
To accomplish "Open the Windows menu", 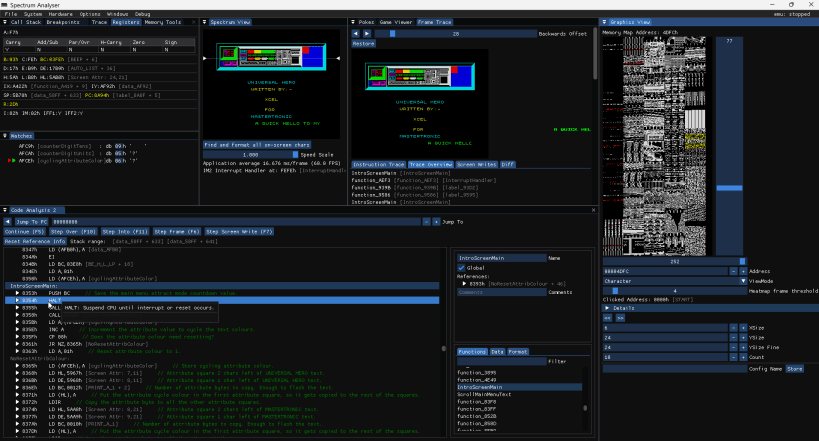I will [118, 14].
